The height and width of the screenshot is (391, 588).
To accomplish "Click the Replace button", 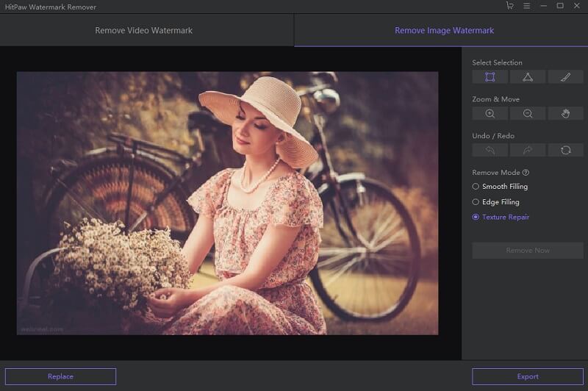I will pos(60,376).
